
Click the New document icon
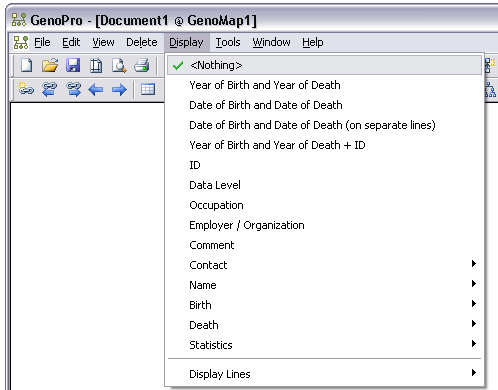click(27, 65)
